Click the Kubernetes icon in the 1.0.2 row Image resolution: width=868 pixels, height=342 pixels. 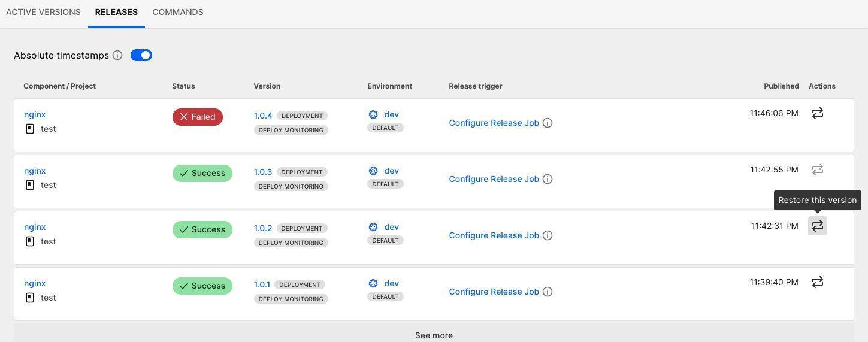373,227
